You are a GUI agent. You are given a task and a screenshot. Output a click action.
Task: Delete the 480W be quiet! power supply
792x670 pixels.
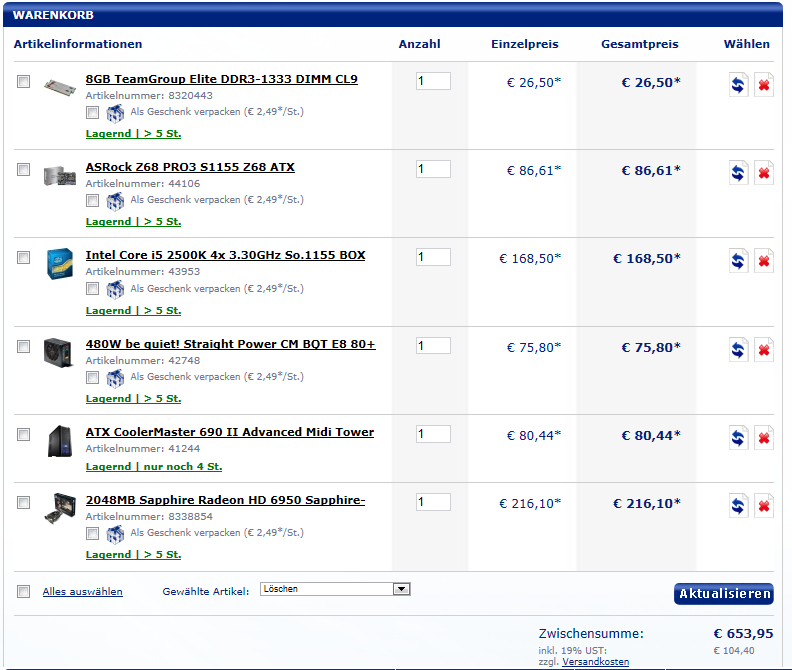click(x=764, y=350)
